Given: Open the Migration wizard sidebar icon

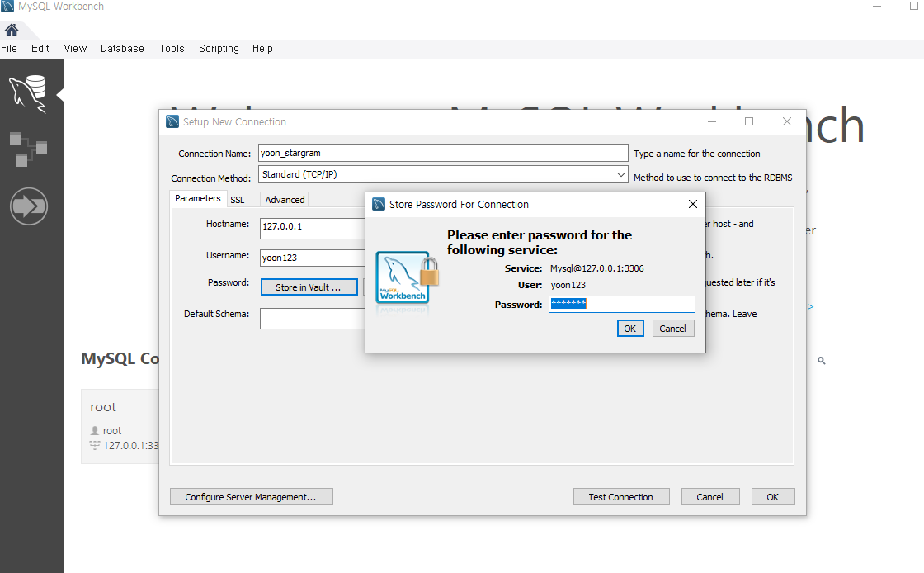Looking at the screenshot, I should [x=28, y=206].
